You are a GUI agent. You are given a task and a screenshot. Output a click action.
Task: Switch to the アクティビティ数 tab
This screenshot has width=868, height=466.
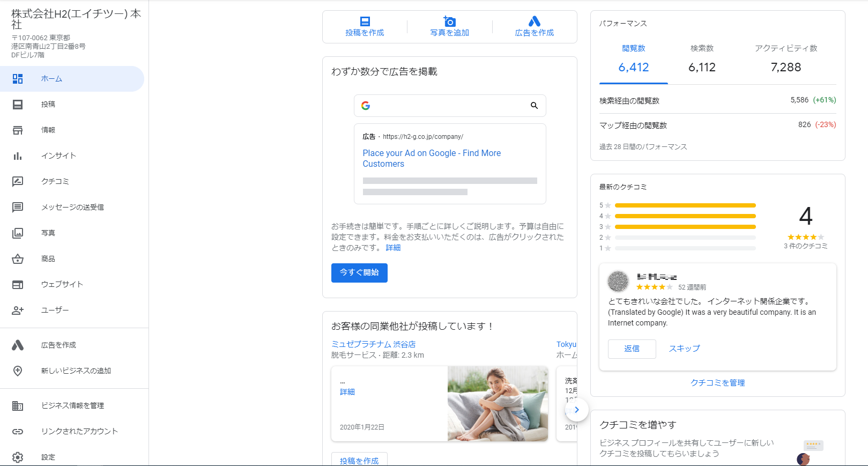785,59
